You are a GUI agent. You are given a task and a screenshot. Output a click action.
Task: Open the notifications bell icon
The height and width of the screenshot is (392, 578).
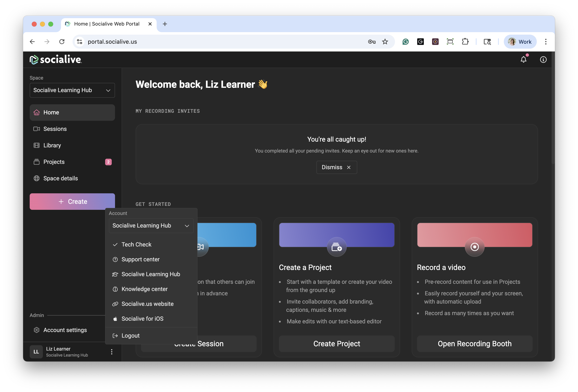[x=523, y=60]
